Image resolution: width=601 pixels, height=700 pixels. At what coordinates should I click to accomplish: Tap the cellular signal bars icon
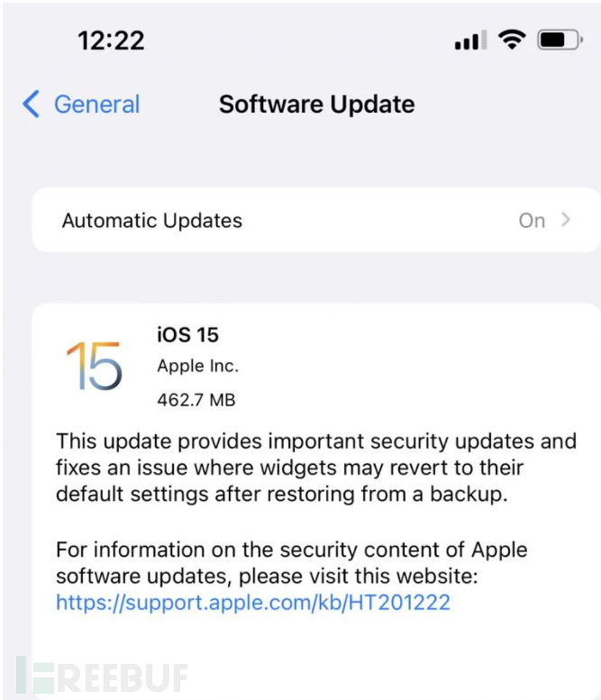click(x=470, y=40)
